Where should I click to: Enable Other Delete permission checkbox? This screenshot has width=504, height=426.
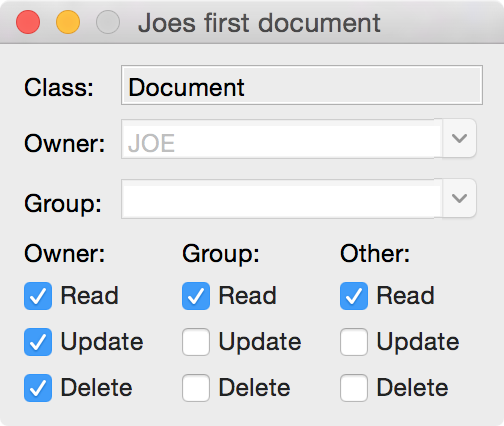[x=354, y=388]
